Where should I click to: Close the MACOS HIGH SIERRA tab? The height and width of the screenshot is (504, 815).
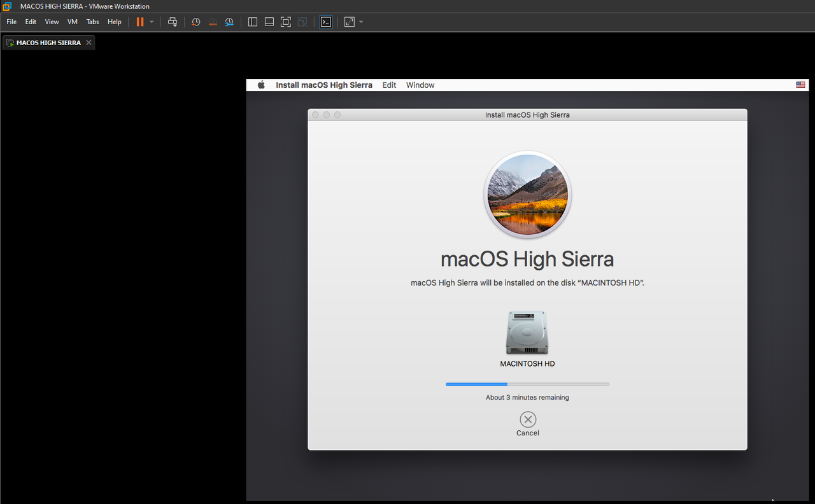[89, 43]
